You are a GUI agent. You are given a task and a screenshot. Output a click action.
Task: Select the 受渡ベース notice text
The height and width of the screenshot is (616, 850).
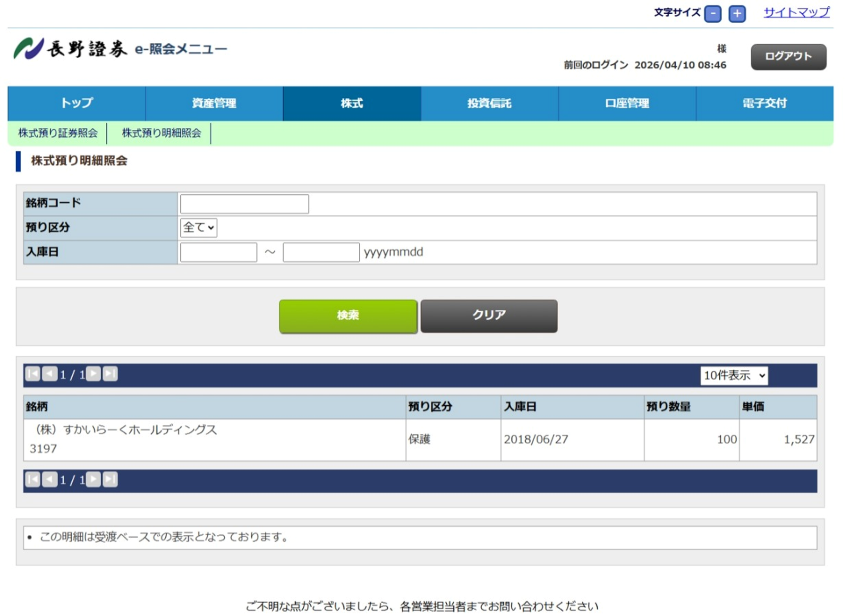(x=164, y=537)
